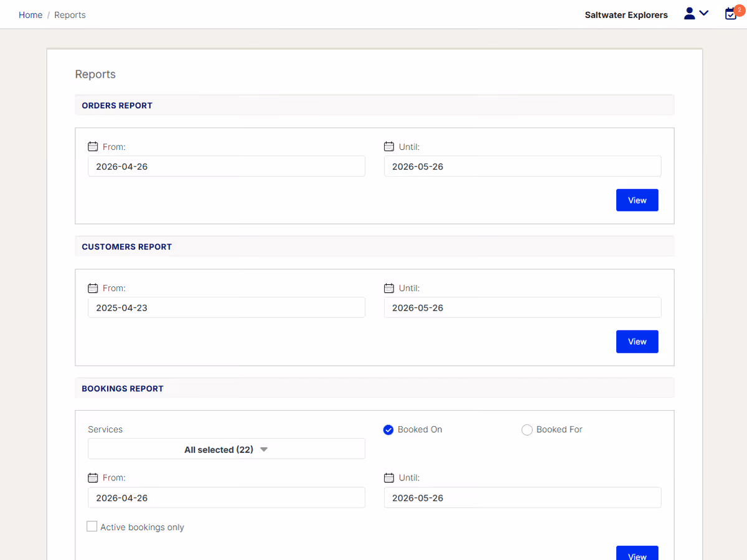The width and height of the screenshot is (747, 560).
Task: Edit Orders Report From date 2026-04-26
Action: point(227,166)
